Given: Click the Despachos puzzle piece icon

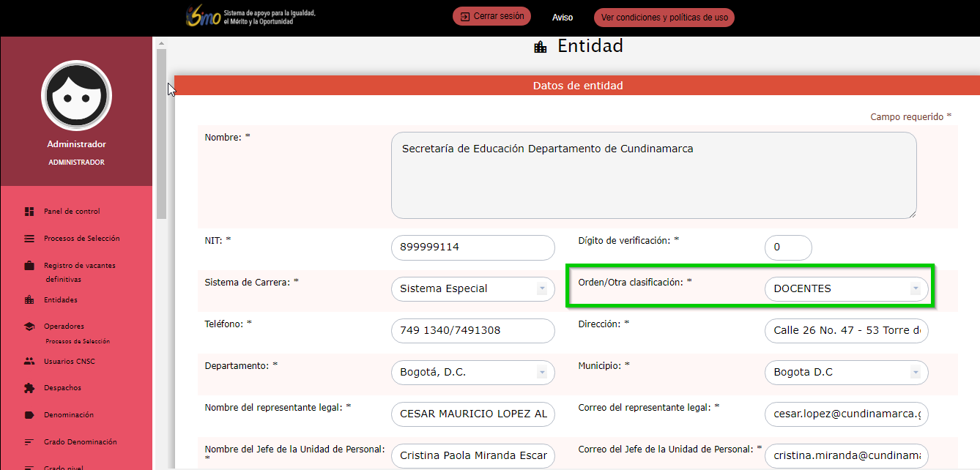Looking at the screenshot, I should pos(29,388).
